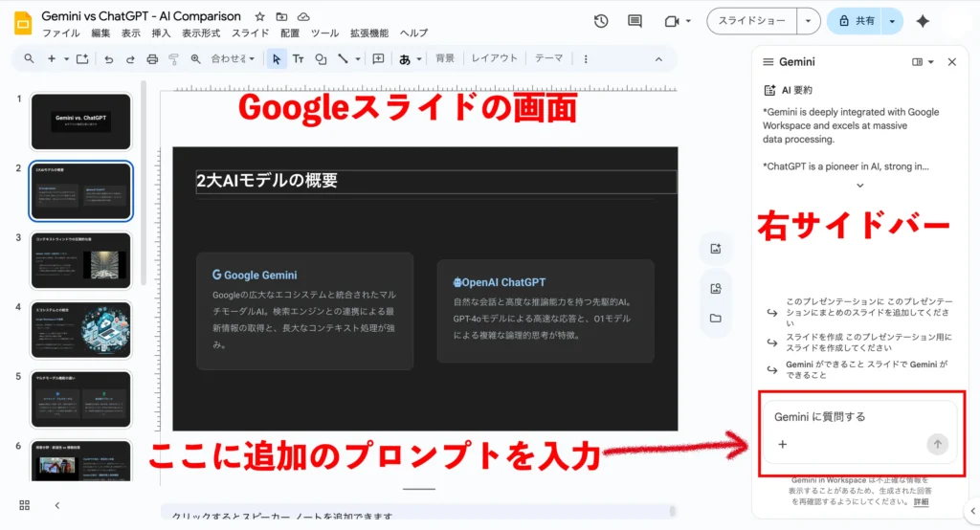Screen dimensions: 980x530
Task: Collapse the filmstrip panel arrow
Action: coord(56,505)
